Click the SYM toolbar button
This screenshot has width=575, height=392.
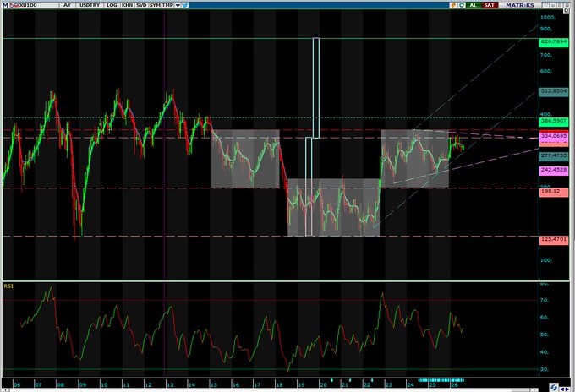tap(155, 5)
